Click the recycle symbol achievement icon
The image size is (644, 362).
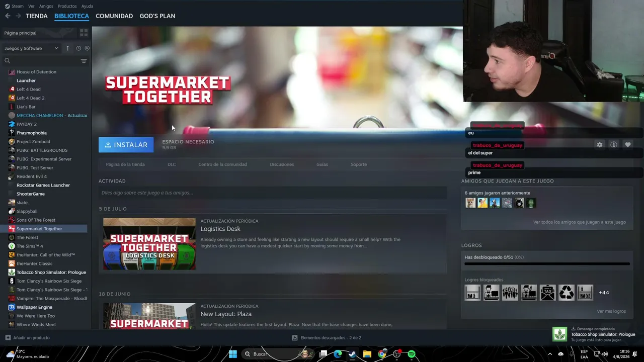[567, 293]
